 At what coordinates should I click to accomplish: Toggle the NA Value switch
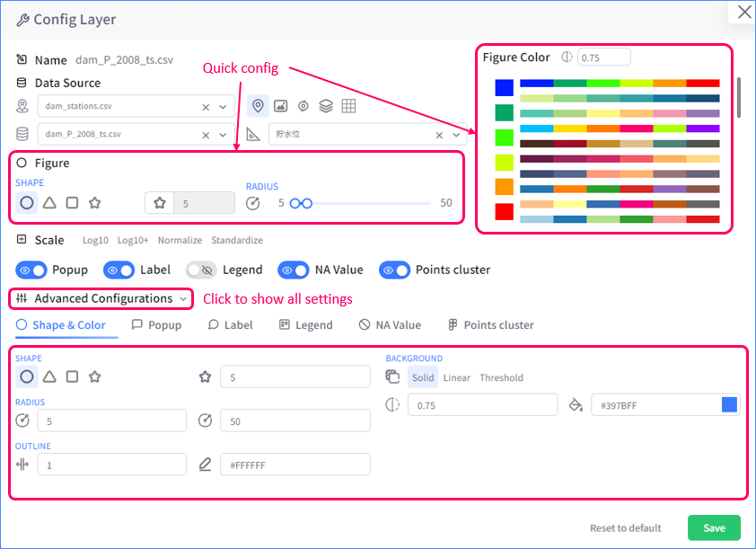tap(293, 270)
